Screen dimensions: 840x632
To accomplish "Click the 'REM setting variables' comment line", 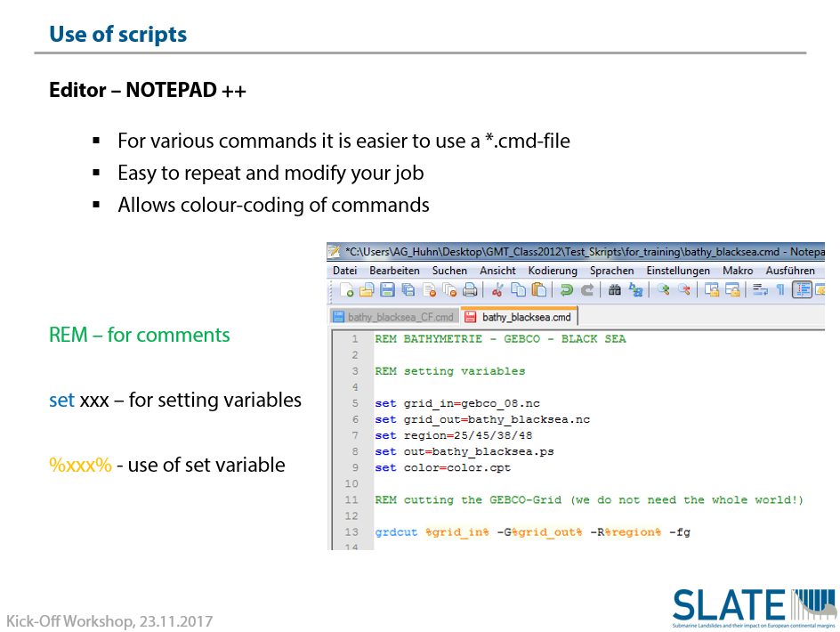I will [450, 371].
